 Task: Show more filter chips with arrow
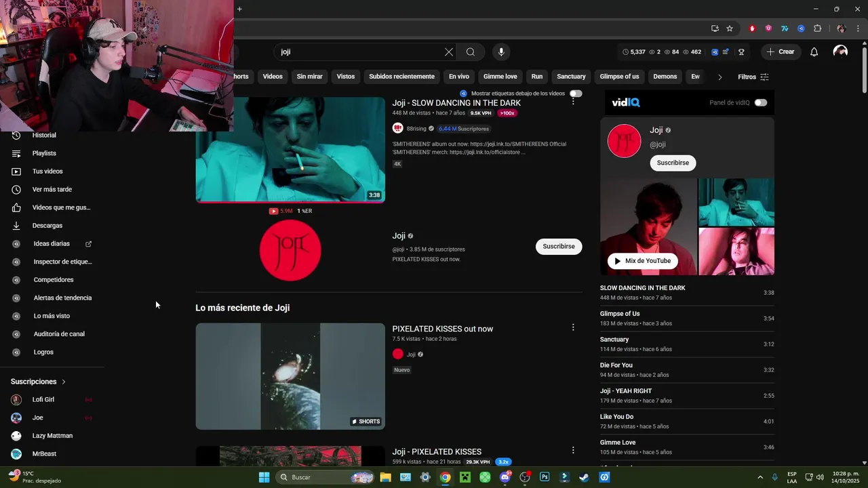(719, 77)
